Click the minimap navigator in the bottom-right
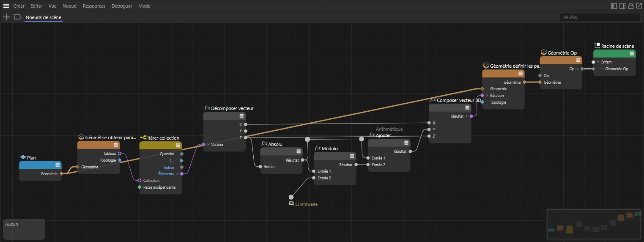The width and height of the screenshot is (644, 242). point(594,224)
